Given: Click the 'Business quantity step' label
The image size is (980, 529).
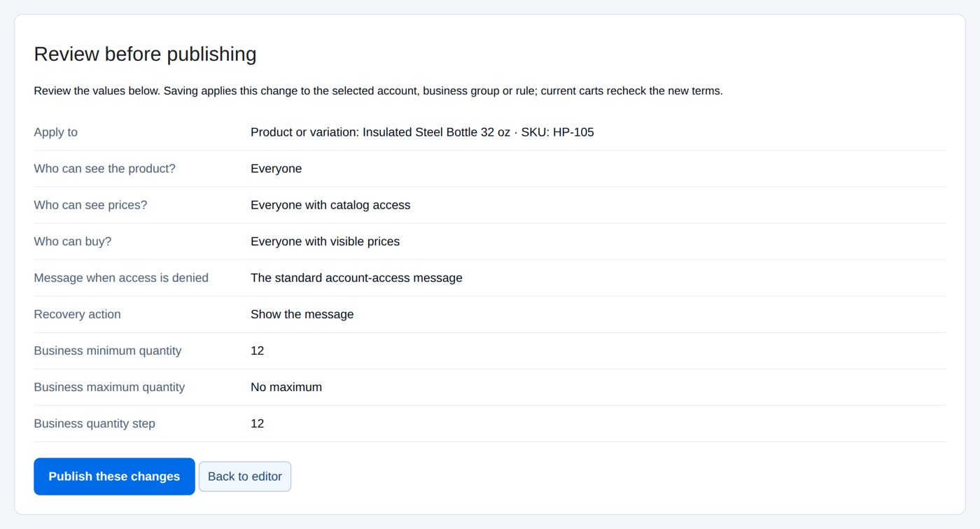Looking at the screenshot, I should (x=94, y=423).
